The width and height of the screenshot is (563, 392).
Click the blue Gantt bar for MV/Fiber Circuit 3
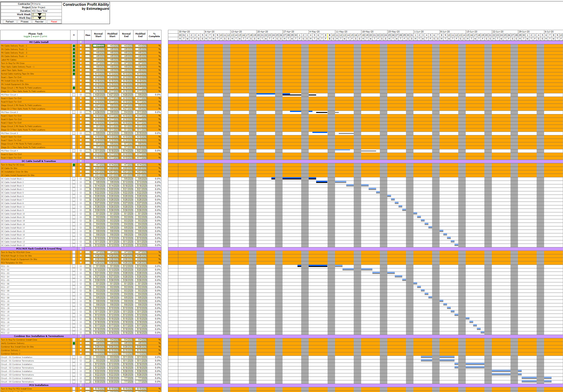pyautogui.click(x=320, y=132)
